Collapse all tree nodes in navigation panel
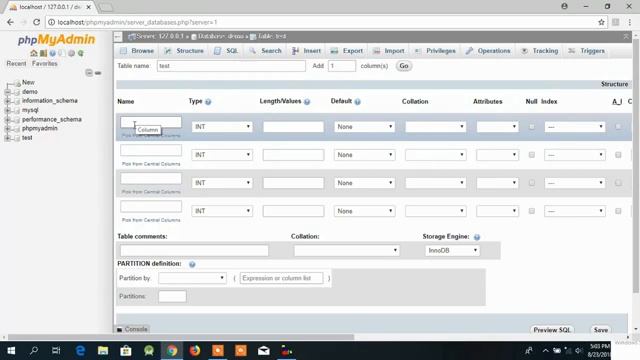 tap(89, 73)
